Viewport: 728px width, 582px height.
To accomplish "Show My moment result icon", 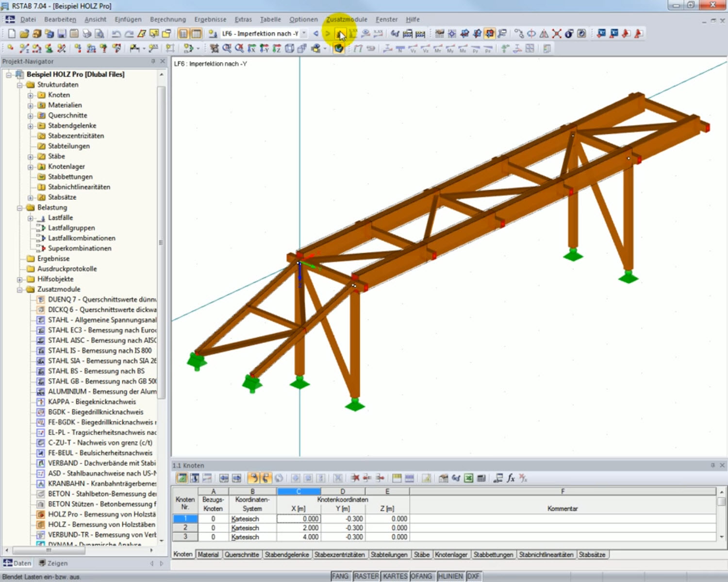I will click(450, 48).
